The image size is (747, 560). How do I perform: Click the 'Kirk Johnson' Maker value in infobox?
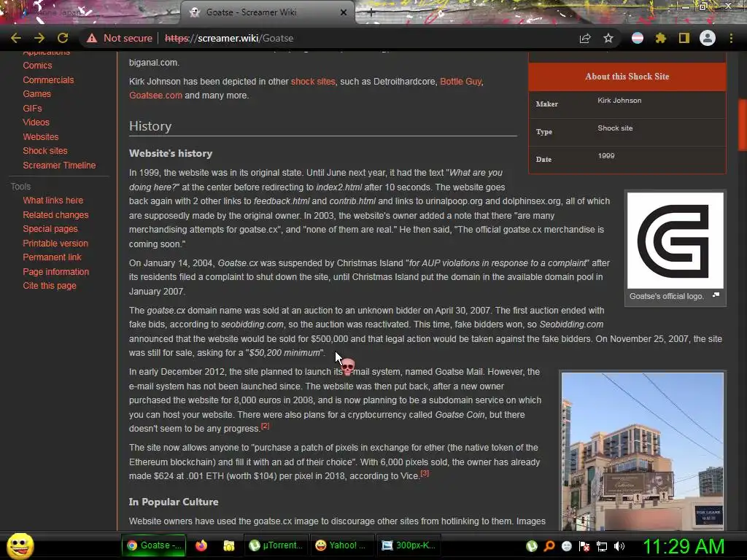619,101
